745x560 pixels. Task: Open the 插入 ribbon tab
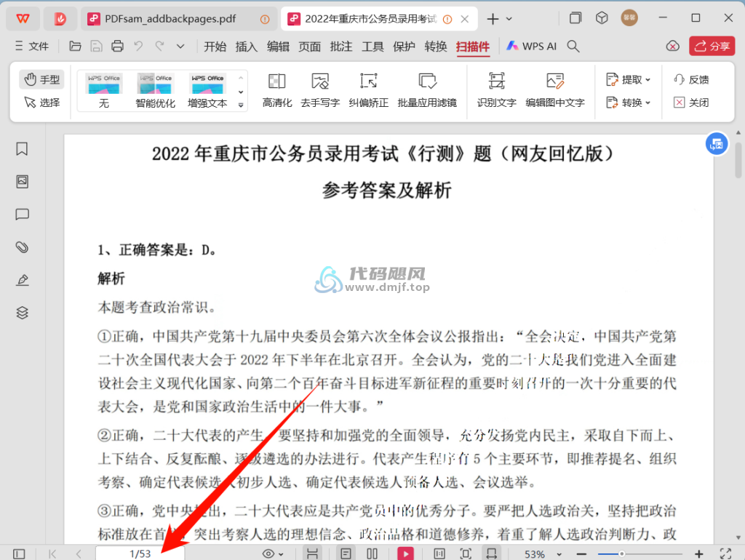[x=246, y=47]
